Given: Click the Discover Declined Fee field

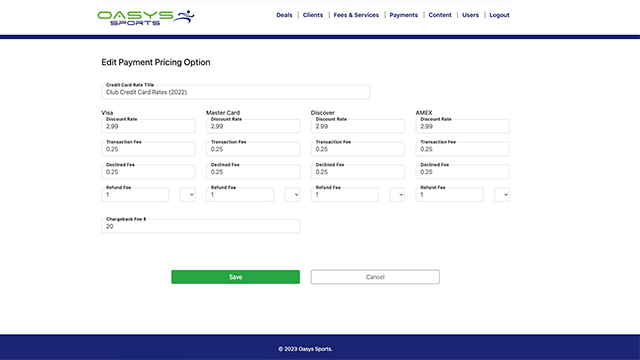Looking at the screenshot, I should coord(358,172).
